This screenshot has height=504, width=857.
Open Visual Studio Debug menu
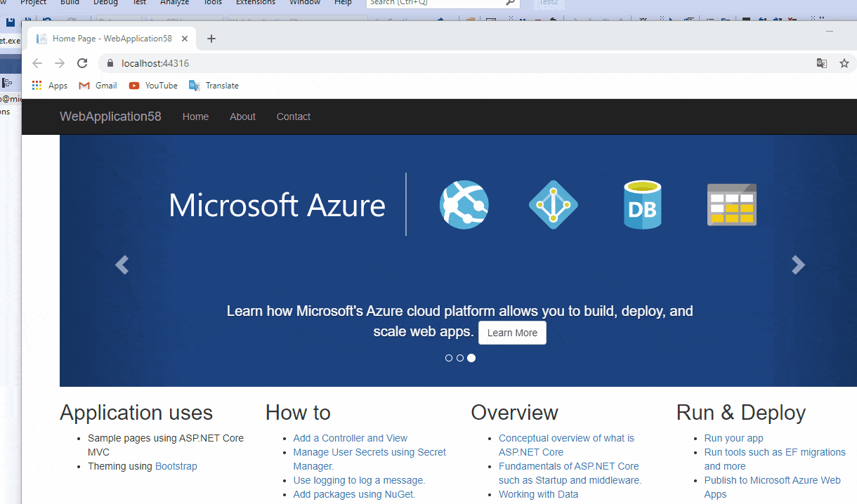(x=105, y=3)
